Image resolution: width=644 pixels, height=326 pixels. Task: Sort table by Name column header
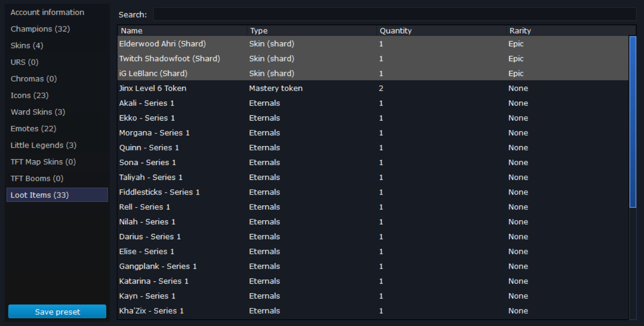pos(183,31)
